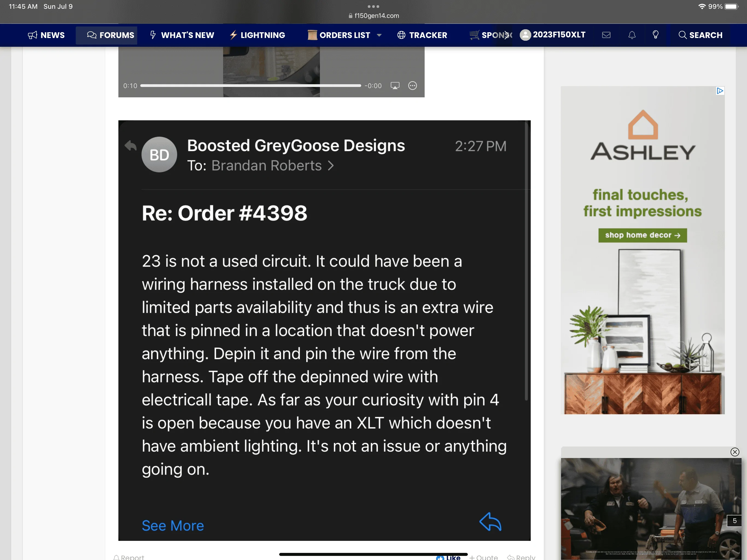
Task: Open the inbox envelope icon
Action: point(606,35)
